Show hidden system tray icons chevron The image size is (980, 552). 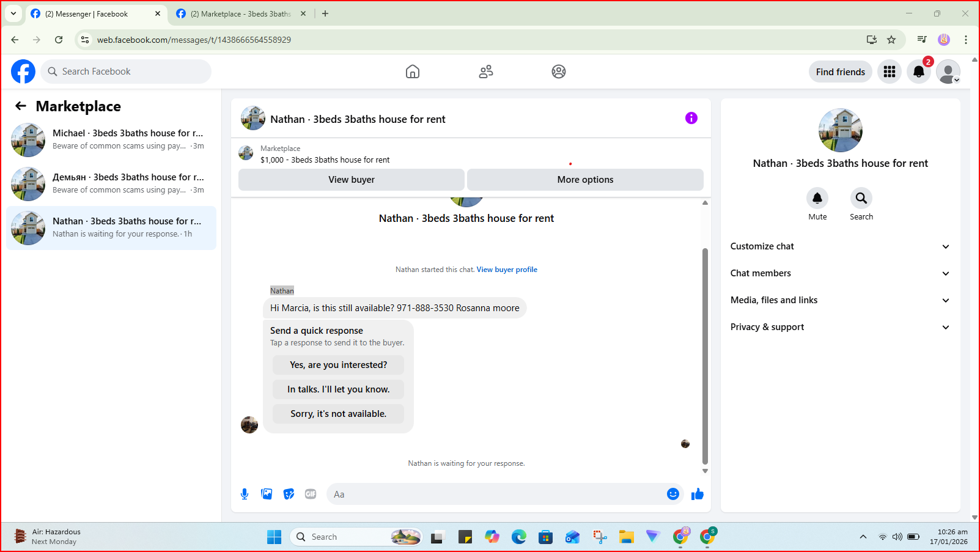[x=863, y=537]
